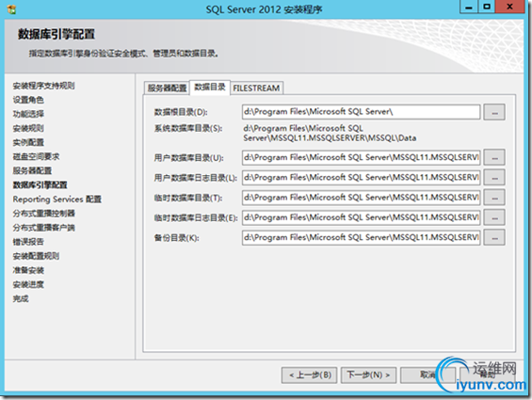
Task: Select 完成 step in sidebar
Action: pos(21,299)
